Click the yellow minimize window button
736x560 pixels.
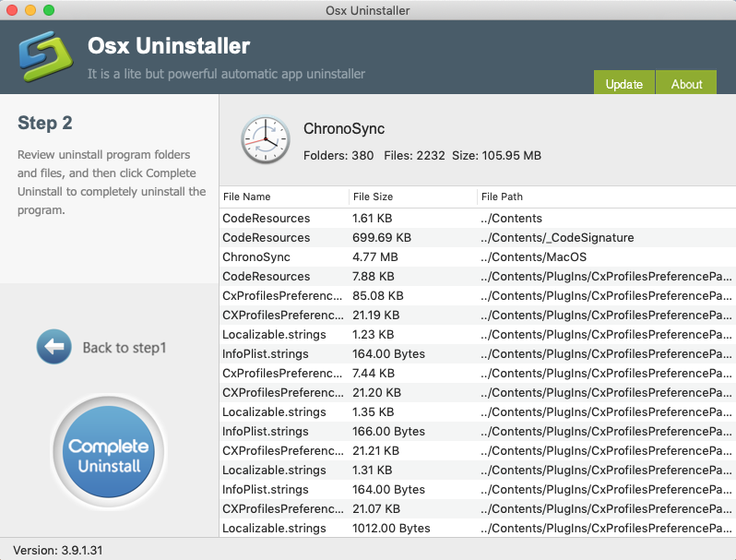coord(30,10)
